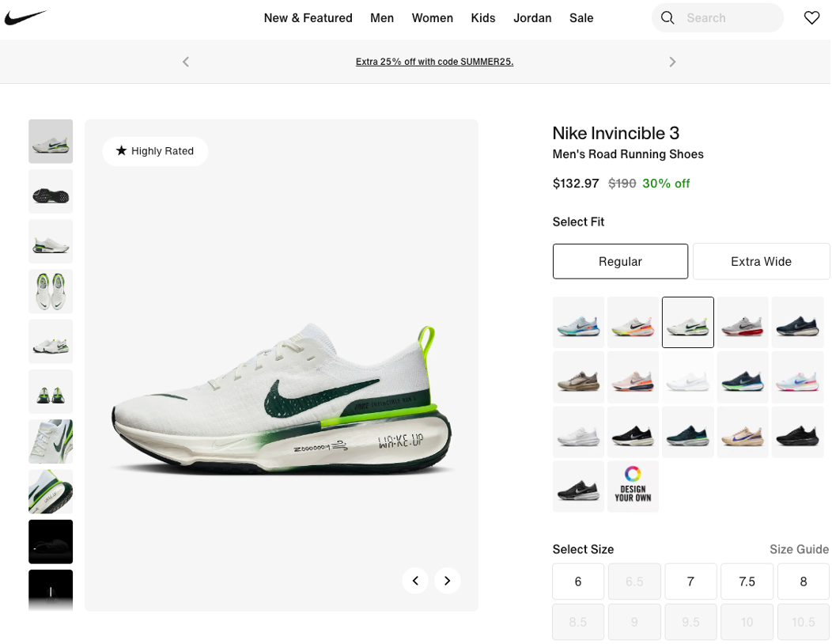
Task: Choose the navy with cream sole colorway
Action: coord(797,322)
